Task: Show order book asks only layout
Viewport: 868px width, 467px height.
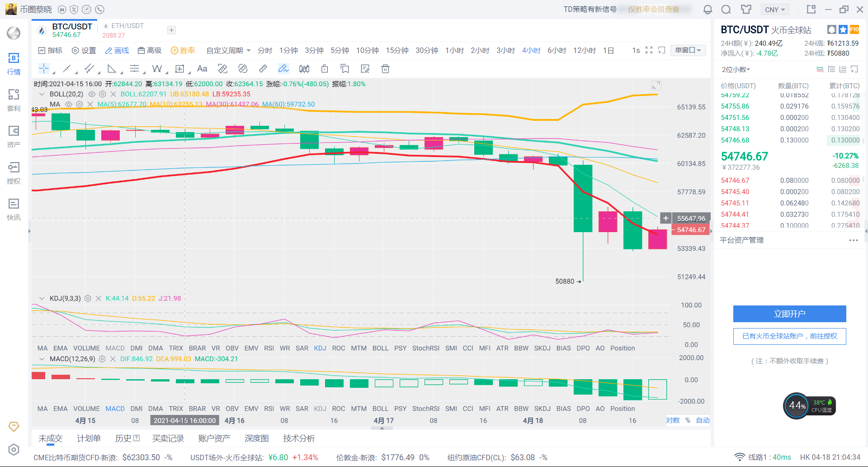Action: (x=831, y=69)
